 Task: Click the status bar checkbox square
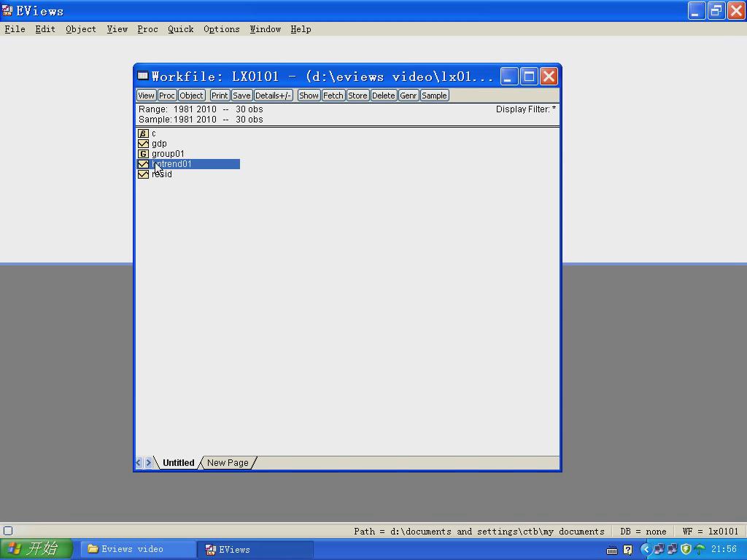tap(8, 531)
